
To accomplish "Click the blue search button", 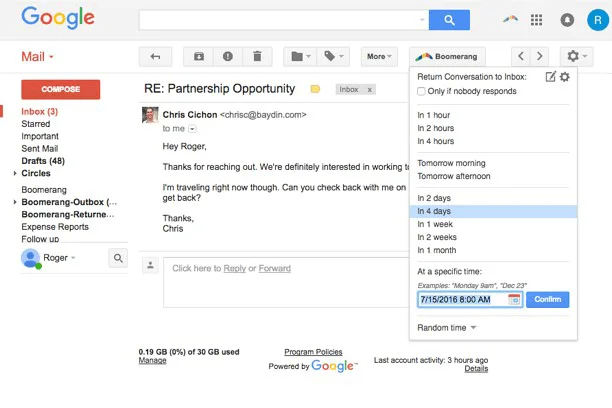I will pyautogui.click(x=449, y=20).
